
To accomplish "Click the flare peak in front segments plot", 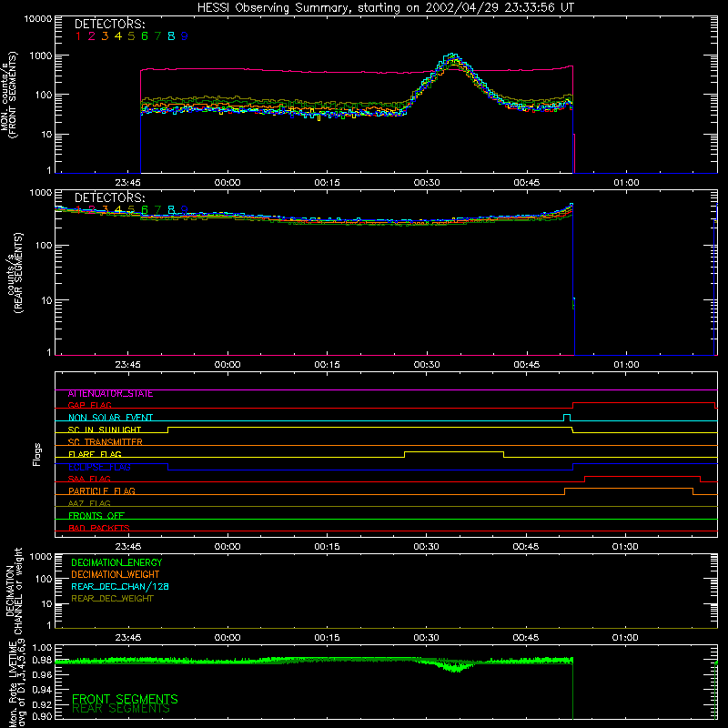I will pos(453,56).
